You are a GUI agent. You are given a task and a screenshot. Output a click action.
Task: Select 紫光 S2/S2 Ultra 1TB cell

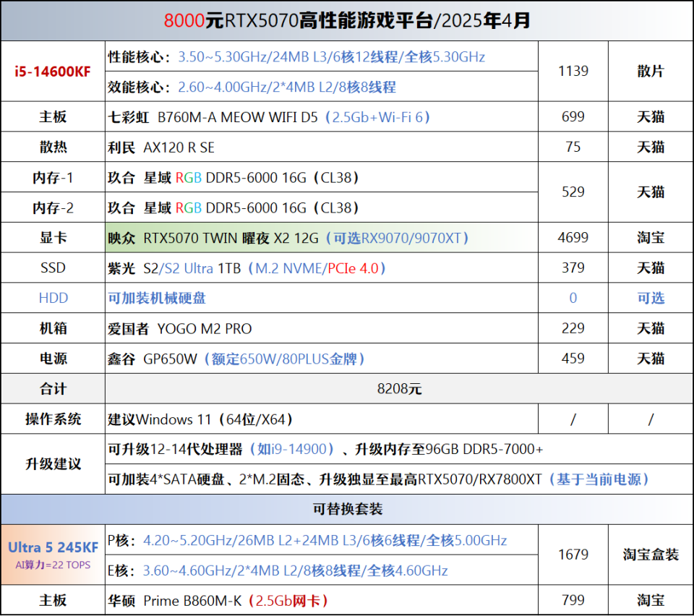(x=322, y=268)
